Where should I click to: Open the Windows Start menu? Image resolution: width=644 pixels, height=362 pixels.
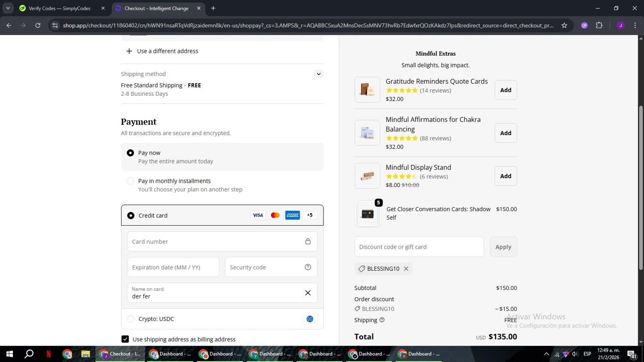(x=9, y=354)
